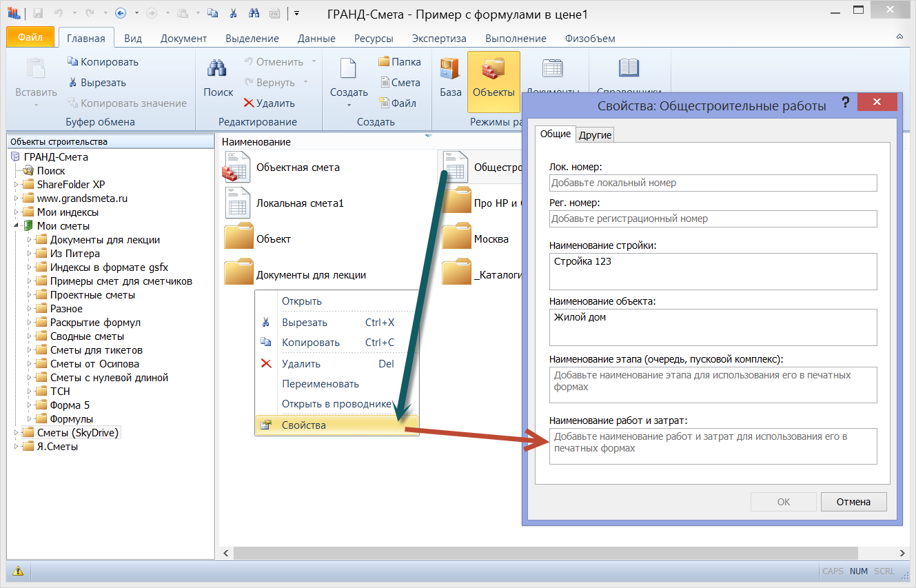
Task: Collapse the Мои сметы tree node
Action: 17,226
